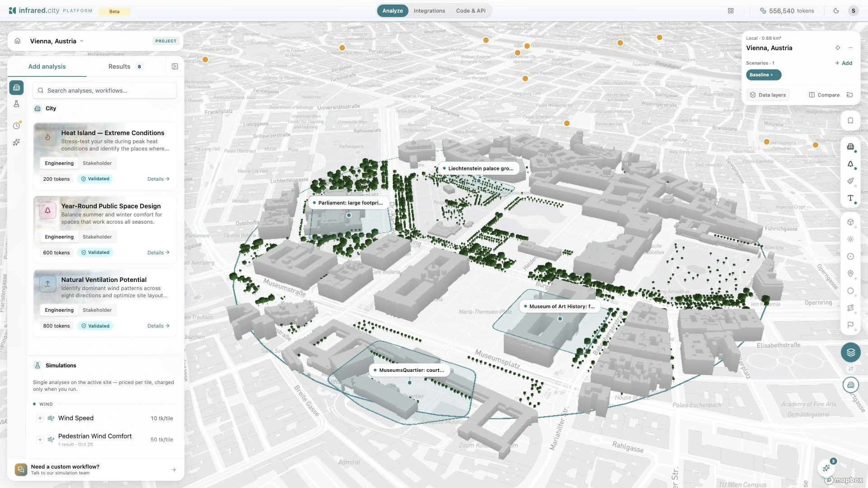
Task: Open the folder icon next to Compare
Action: pos(849,95)
